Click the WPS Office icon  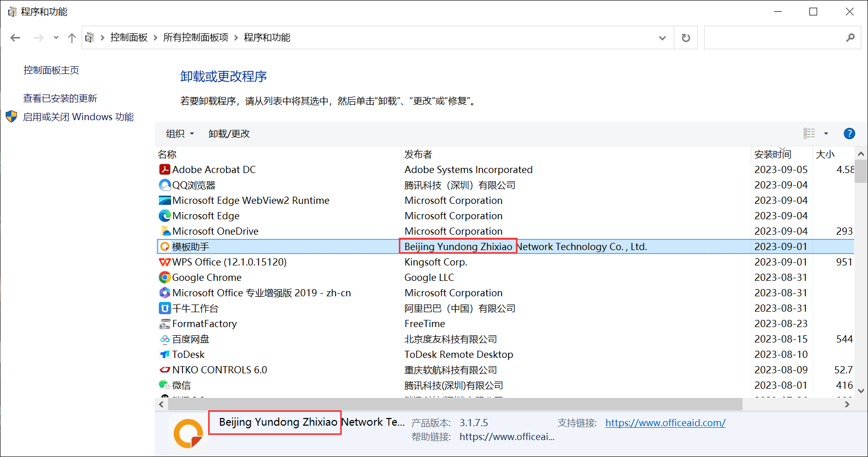(164, 262)
